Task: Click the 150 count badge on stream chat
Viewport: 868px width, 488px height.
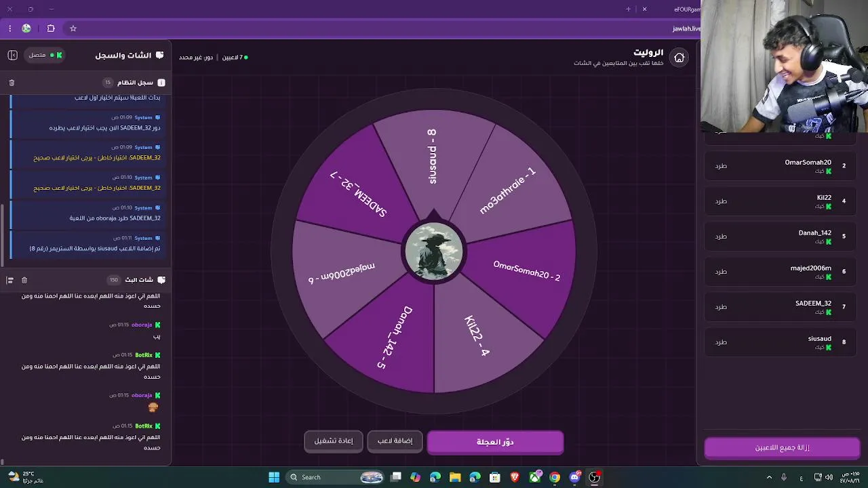Action: 113,280
